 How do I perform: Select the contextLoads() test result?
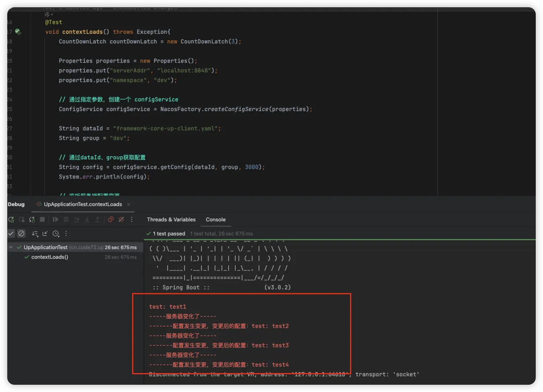coord(50,257)
